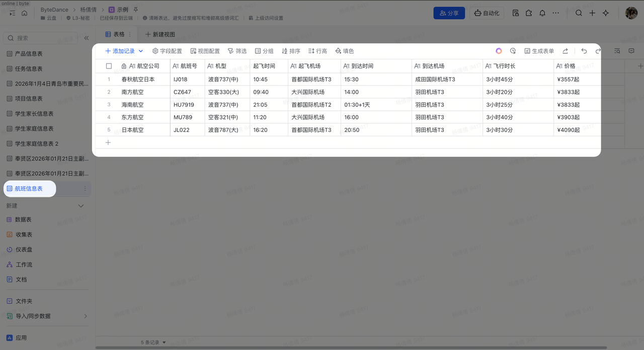Collapse the 新建 section chevron
This screenshot has width=644, height=350.
81,206
